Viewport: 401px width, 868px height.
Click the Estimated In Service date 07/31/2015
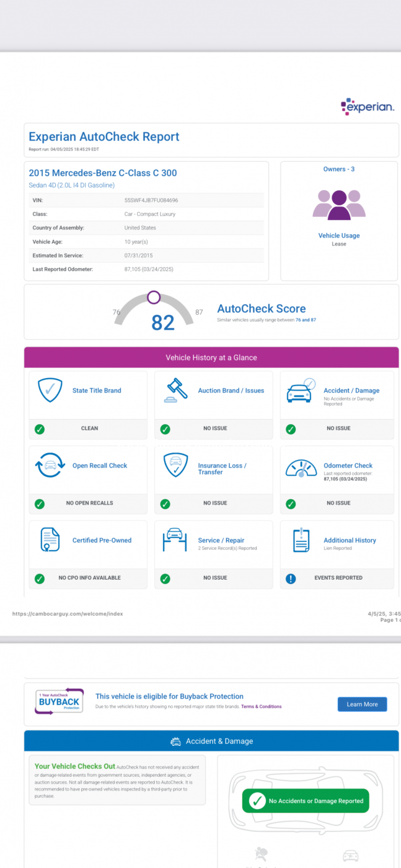pos(139,255)
